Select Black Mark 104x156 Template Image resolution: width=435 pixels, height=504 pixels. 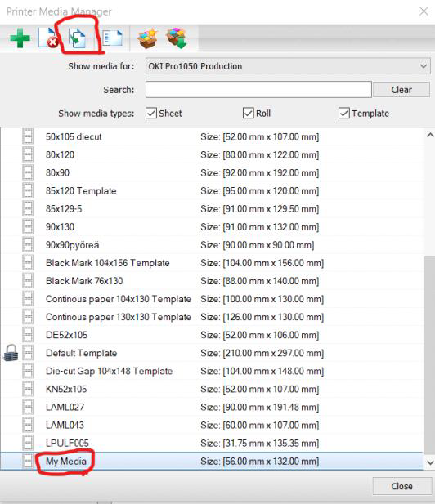(212, 263)
